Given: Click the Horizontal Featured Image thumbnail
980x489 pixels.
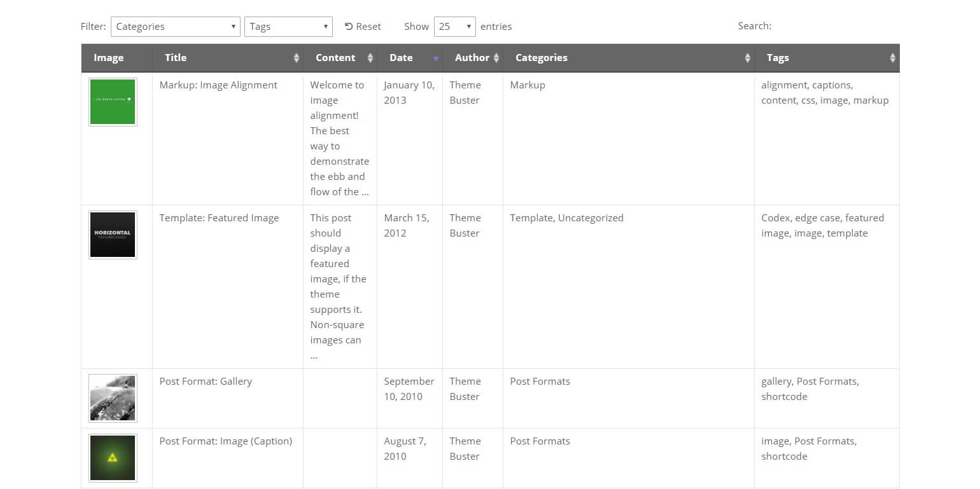Looking at the screenshot, I should [x=113, y=234].
